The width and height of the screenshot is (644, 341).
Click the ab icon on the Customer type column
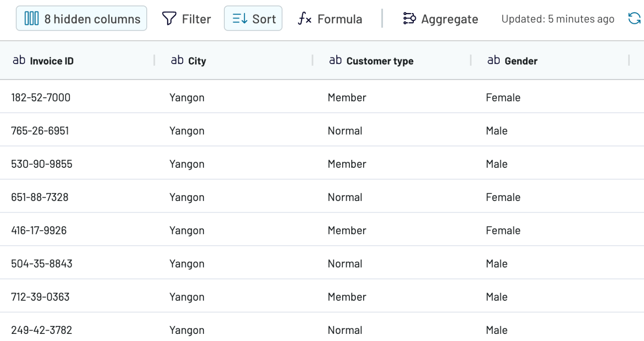click(x=335, y=60)
